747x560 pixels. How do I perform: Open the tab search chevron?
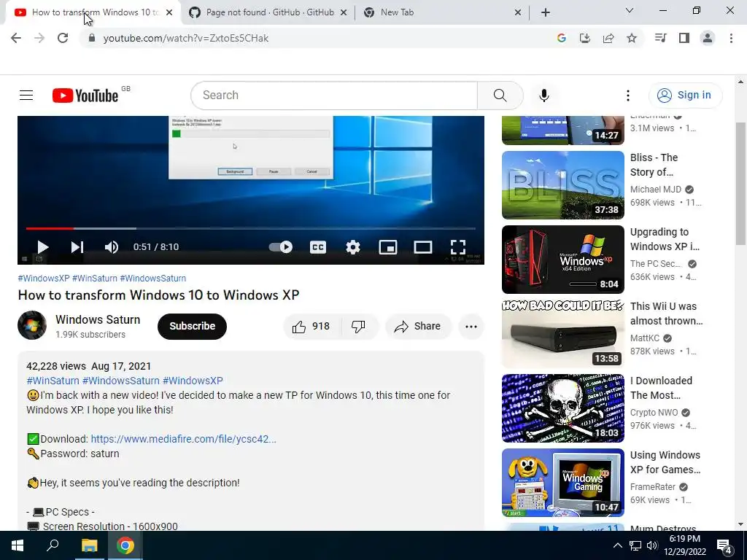tap(630, 10)
